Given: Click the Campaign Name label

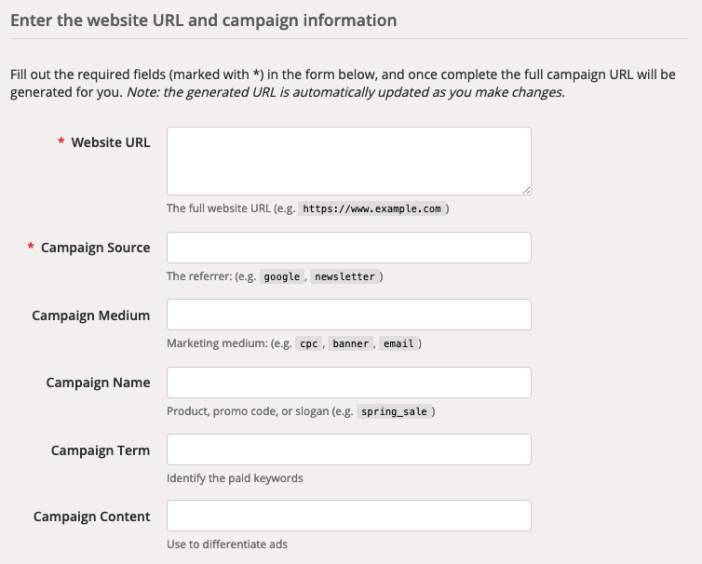Looking at the screenshot, I should tap(98, 383).
